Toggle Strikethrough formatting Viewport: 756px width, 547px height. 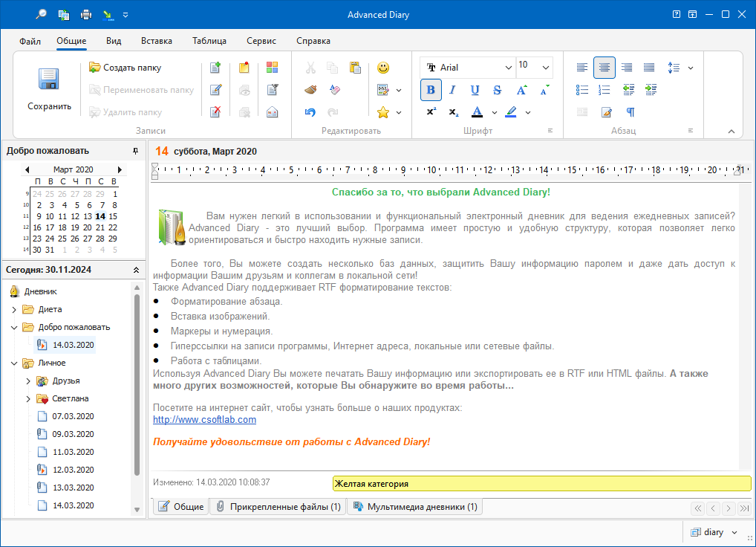[x=497, y=90]
